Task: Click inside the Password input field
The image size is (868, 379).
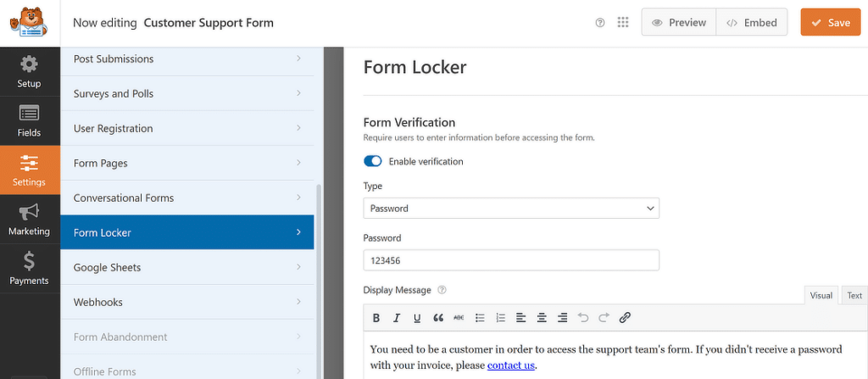Action: pos(511,260)
